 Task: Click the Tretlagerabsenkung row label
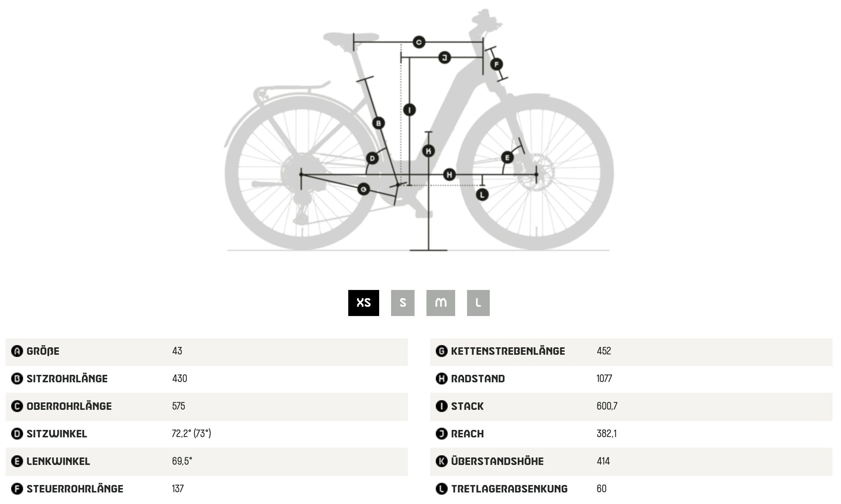point(509,489)
